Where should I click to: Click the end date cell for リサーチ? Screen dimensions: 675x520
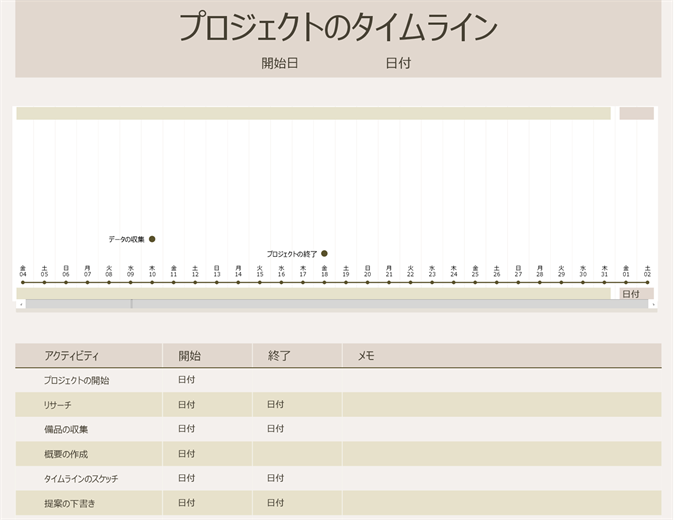tap(275, 405)
